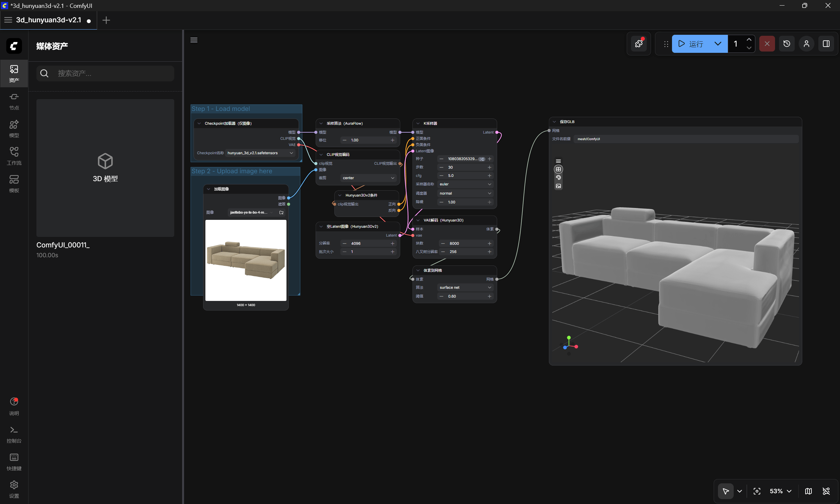
Task: Collapse the Checkpoint加载器 node
Action: [199, 124]
